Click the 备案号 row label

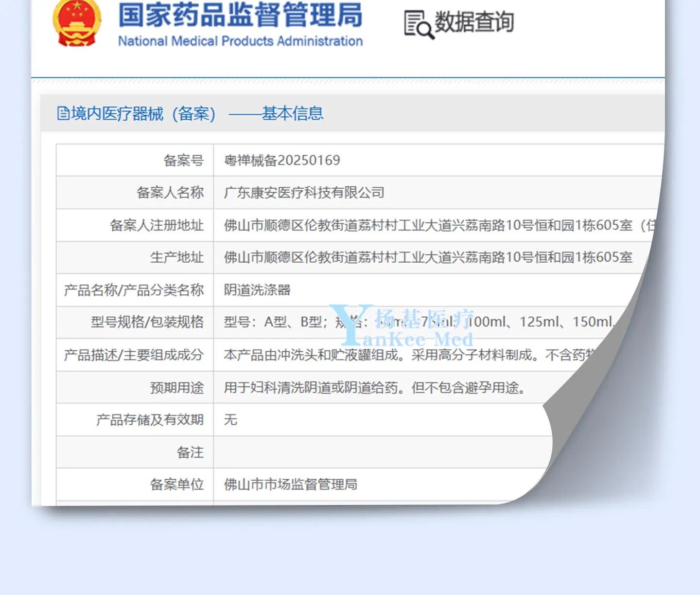pyautogui.click(x=184, y=160)
